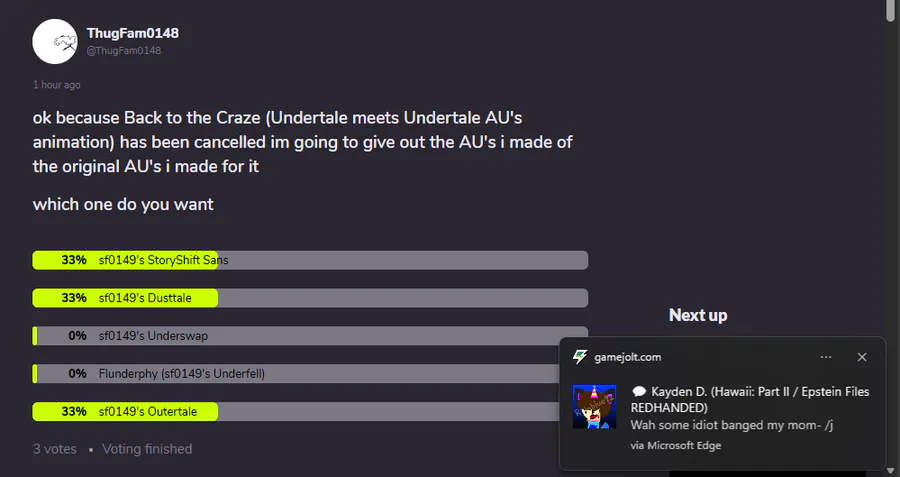Click the "Next up" heading
This screenshot has width=900, height=477.
tap(698, 315)
